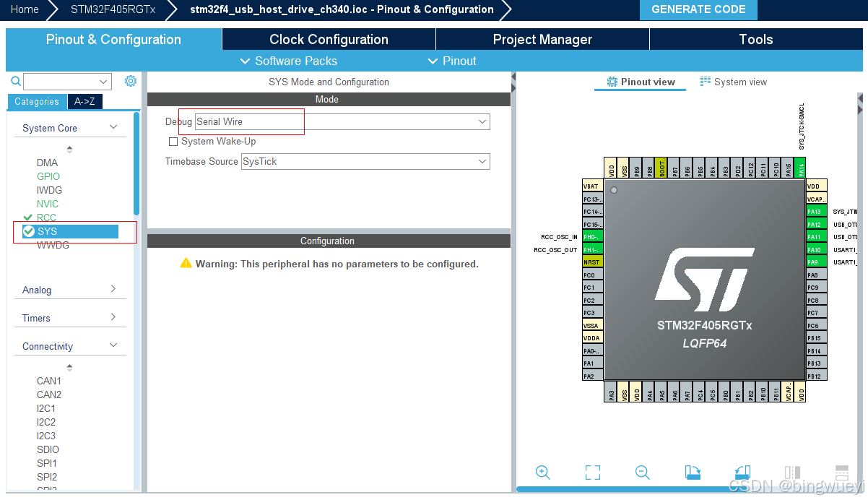This screenshot has width=868, height=500.
Task: Click the STM32F405RGTx breadcrumb
Action: (x=113, y=9)
